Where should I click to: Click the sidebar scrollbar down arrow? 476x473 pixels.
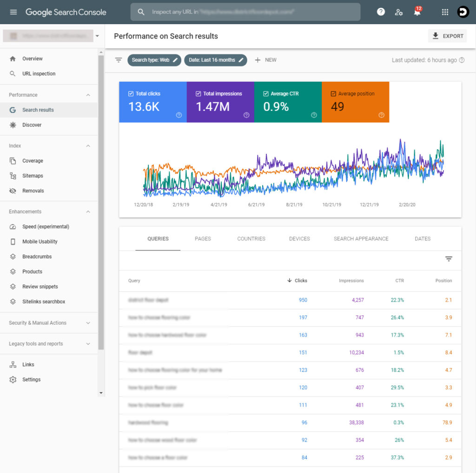click(x=101, y=393)
